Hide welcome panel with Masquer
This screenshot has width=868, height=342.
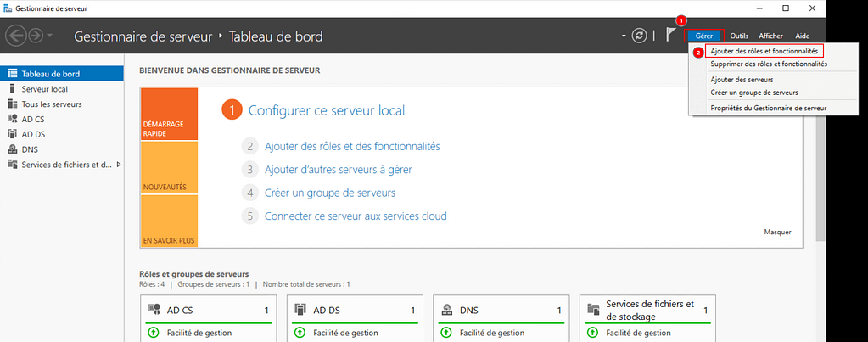(777, 232)
